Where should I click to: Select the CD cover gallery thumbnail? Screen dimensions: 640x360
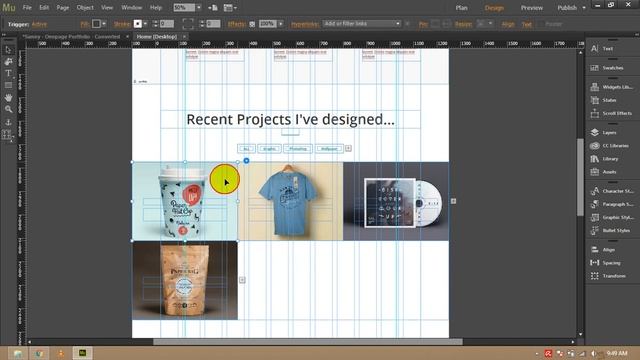coord(396,201)
